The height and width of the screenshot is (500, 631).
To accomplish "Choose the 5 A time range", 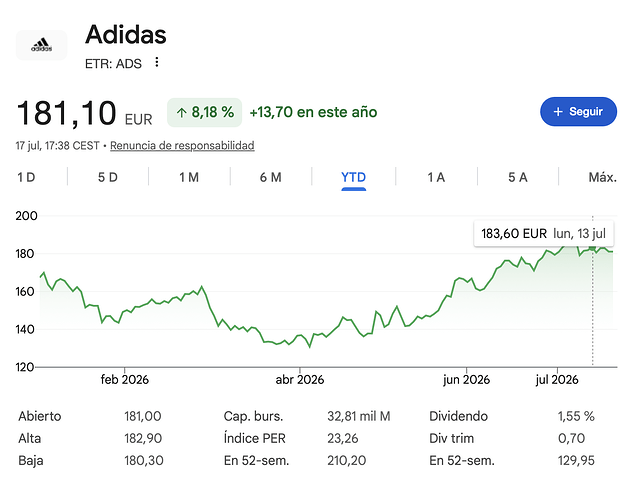I will click(x=518, y=177).
